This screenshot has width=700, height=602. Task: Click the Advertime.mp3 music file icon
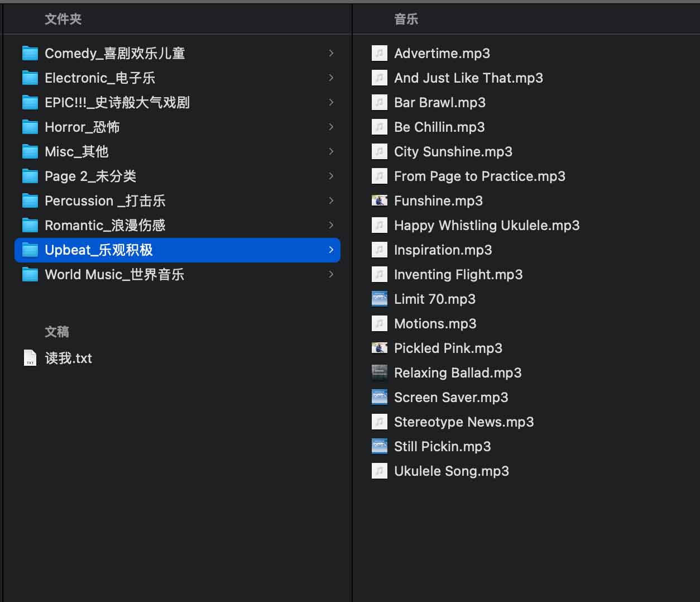click(x=380, y=53)
